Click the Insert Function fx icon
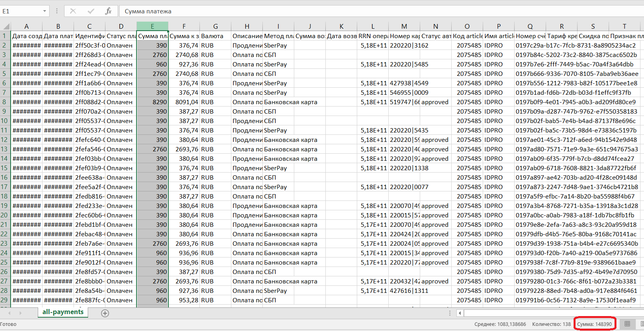Viewport: 644px width, 331px height. click(x=109, y=11)
